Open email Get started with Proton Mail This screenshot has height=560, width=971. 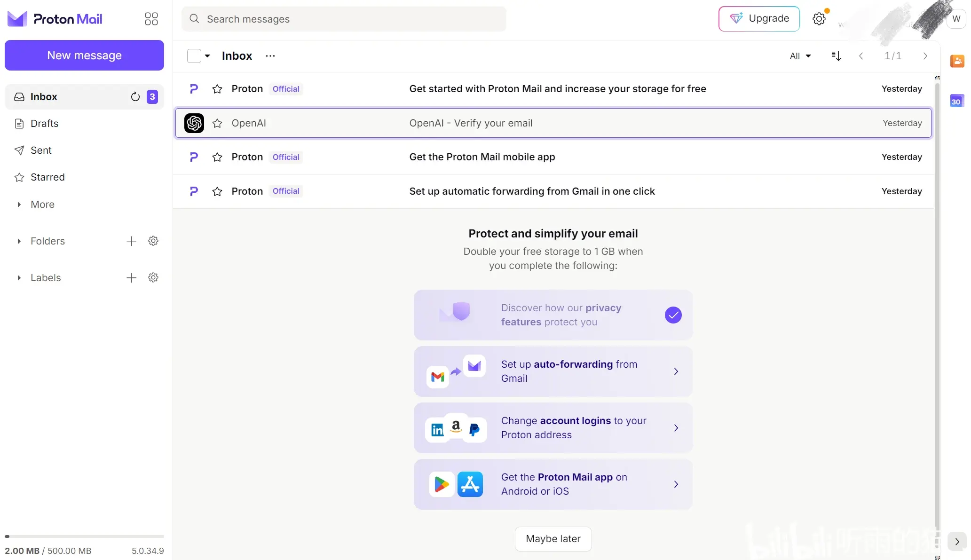553,89
